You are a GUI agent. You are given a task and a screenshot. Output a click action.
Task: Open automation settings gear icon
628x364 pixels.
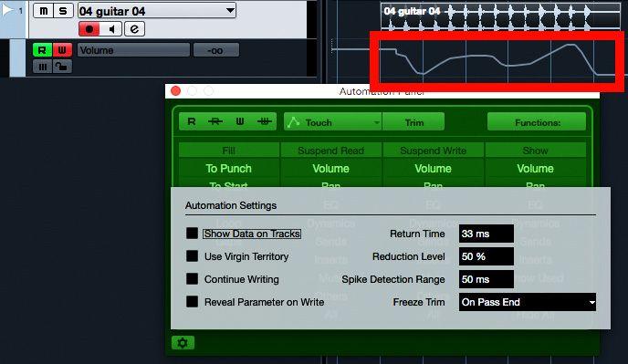183,343
